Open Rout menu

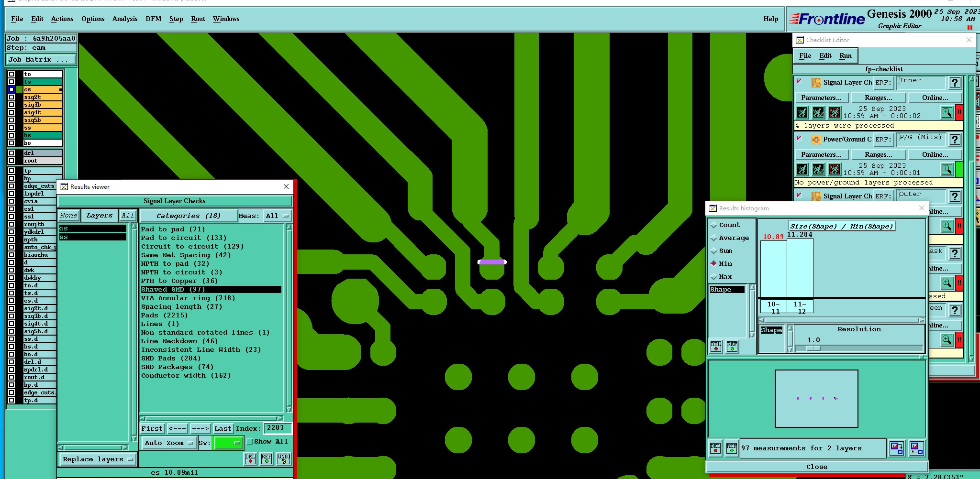(198, 19)
